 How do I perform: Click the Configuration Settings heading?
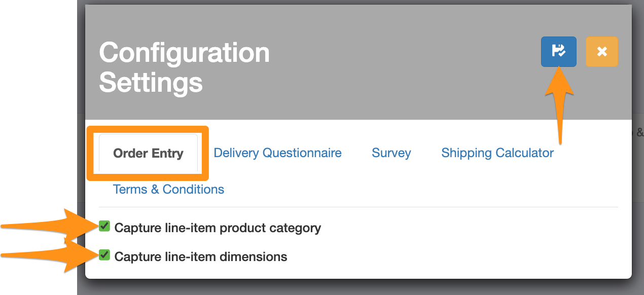pyautogui.click(x=184, y=67)
